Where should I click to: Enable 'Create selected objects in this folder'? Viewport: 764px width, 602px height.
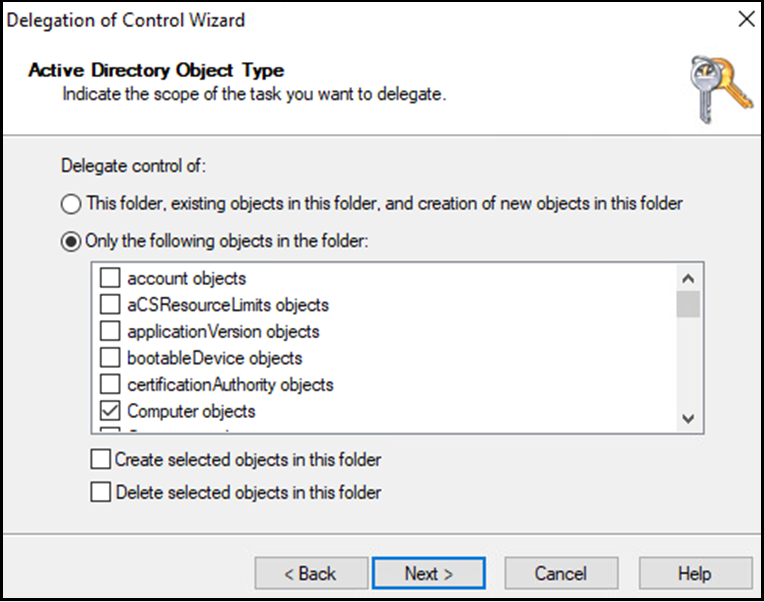click(x=100, y=459)
